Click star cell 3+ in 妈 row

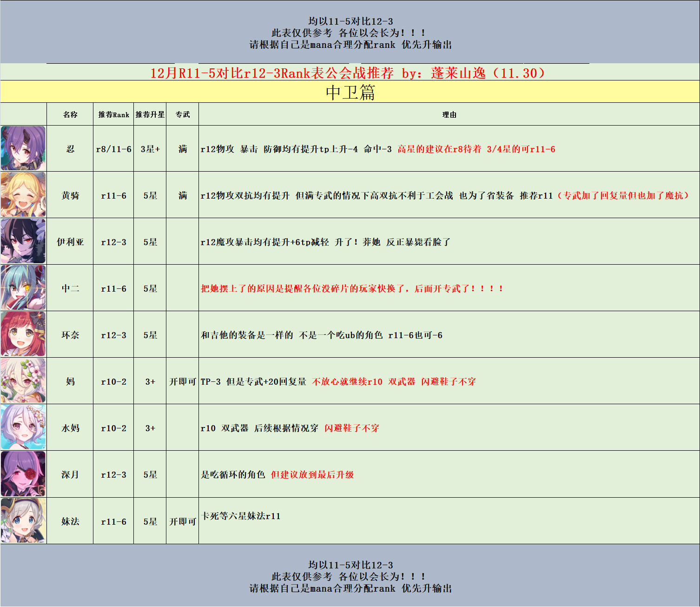[x=150, y=381]
